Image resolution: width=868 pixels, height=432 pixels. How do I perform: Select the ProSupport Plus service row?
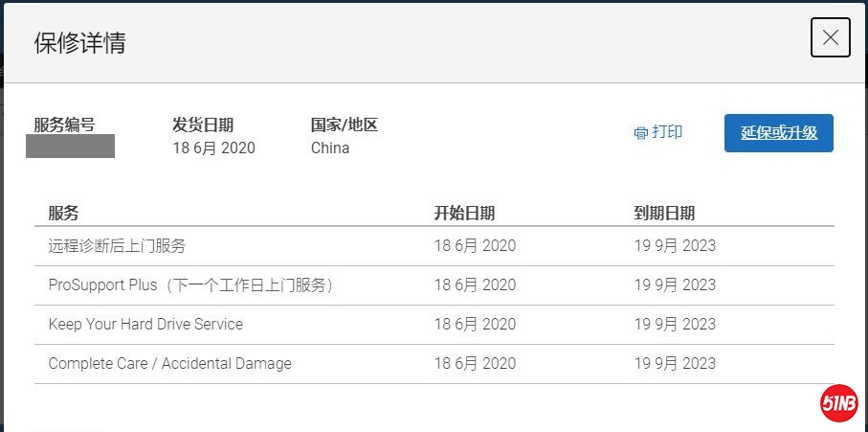click(434, 285)
